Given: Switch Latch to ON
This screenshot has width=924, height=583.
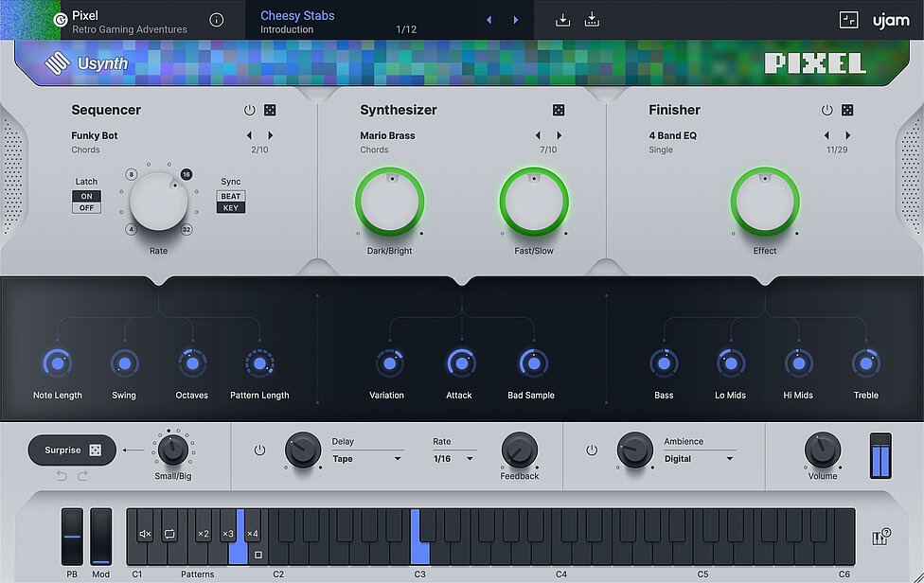Looking at the screenshot, I should tap(87, 196).
